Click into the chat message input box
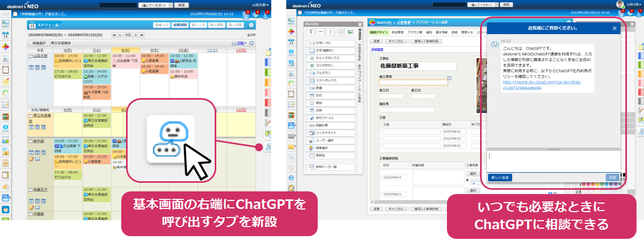Image resolution: width=644 pixels, height=242 pixels. [x=553, y=161]
